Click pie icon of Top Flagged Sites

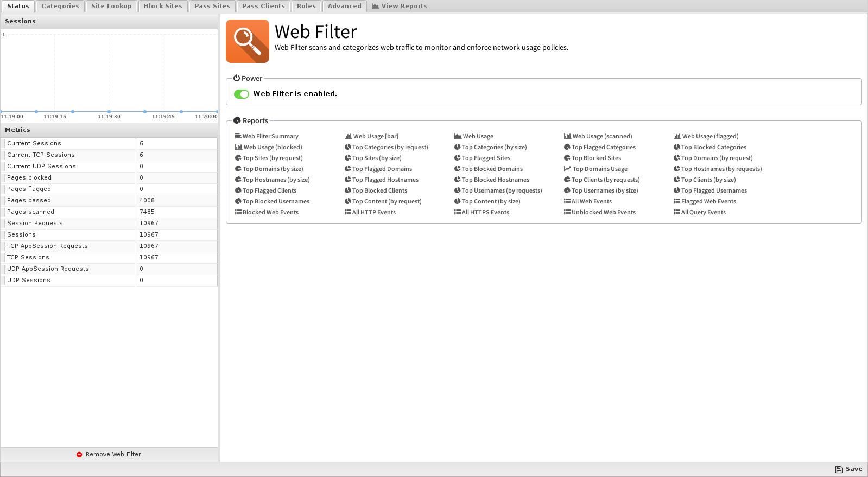coord(457,158)
